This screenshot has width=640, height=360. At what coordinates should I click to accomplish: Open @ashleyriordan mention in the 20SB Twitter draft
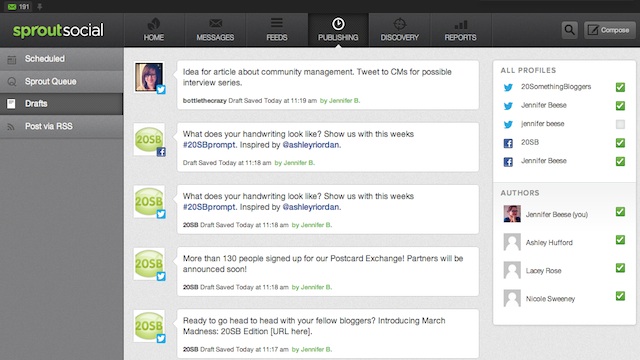(x=311, y=207)
